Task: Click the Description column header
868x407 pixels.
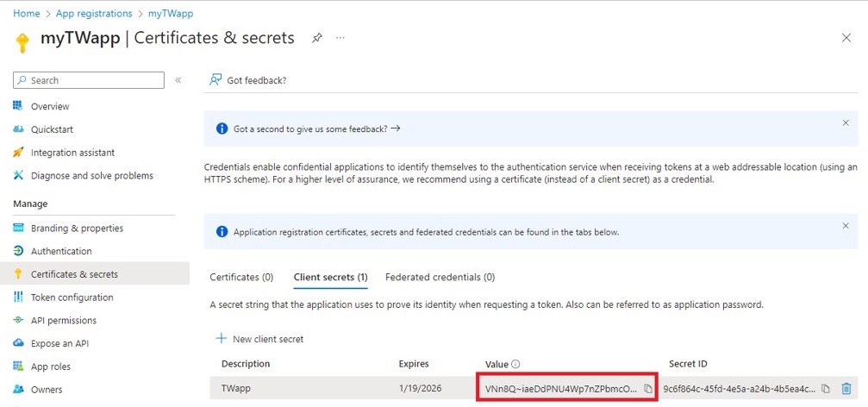Action: [x=246, y=364]
